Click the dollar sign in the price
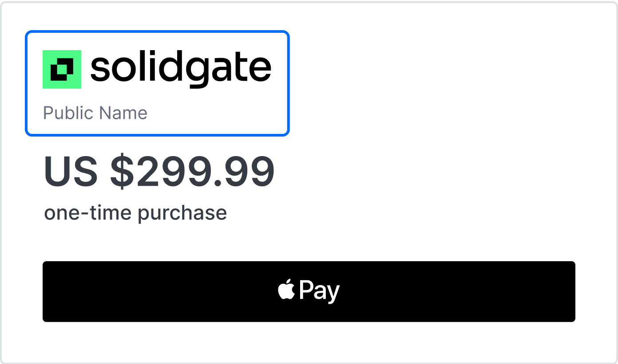 (123, 172)
